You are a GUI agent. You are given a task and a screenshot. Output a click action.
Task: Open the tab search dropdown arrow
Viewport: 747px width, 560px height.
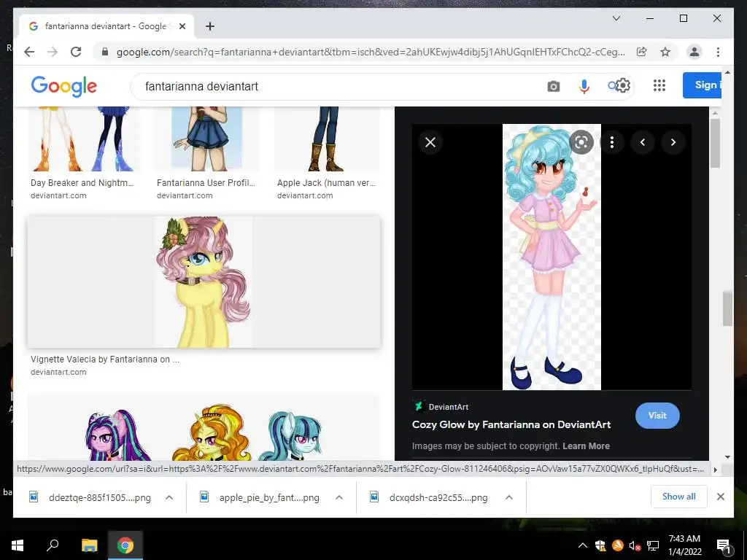[x=616, y=18]
